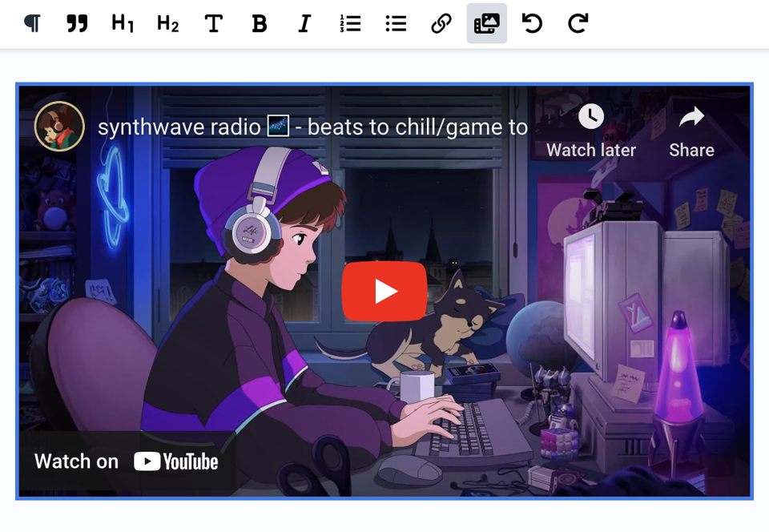Open the insert media button
769x532 pixels.
(486, 23)
